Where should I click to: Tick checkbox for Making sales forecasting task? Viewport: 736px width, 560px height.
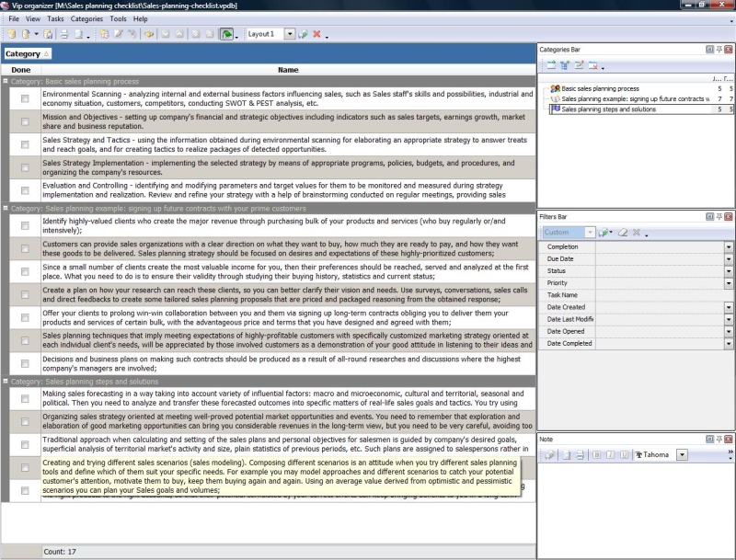(25, 397)
